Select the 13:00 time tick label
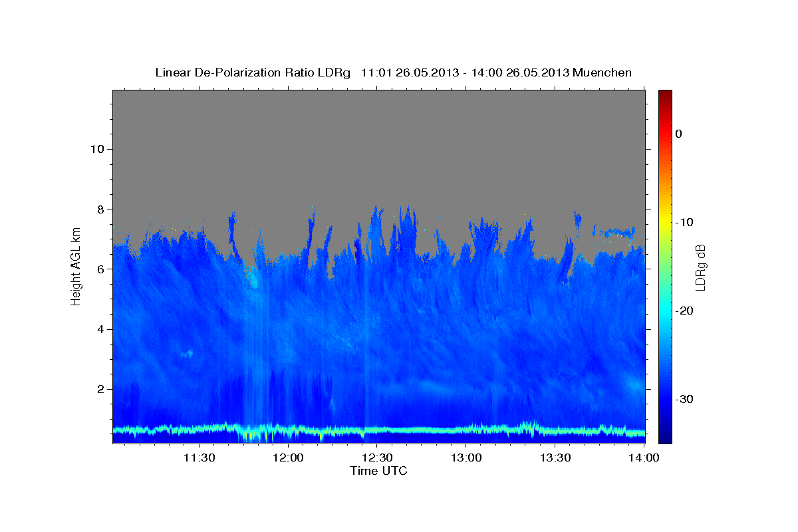The width and height of the screenshot is (798, 532). [466, 458]
